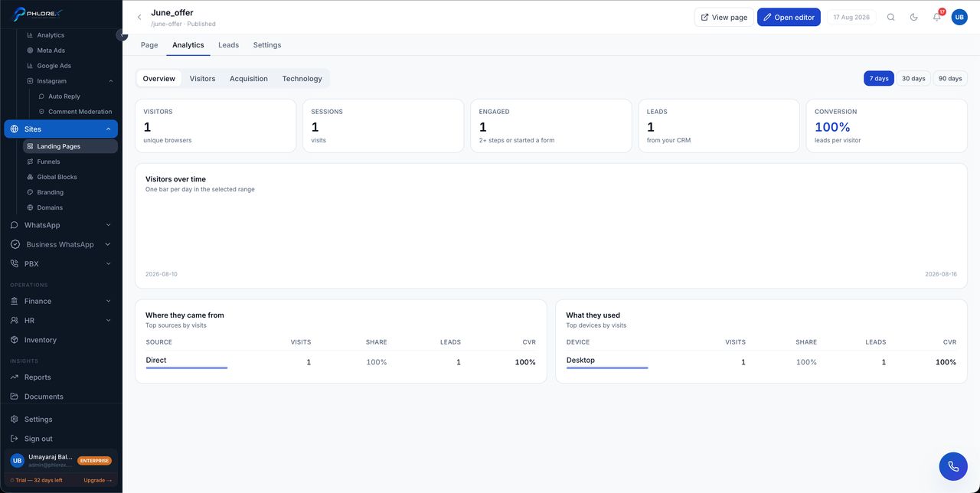Open the Leads tab

(x=228, y=45)
